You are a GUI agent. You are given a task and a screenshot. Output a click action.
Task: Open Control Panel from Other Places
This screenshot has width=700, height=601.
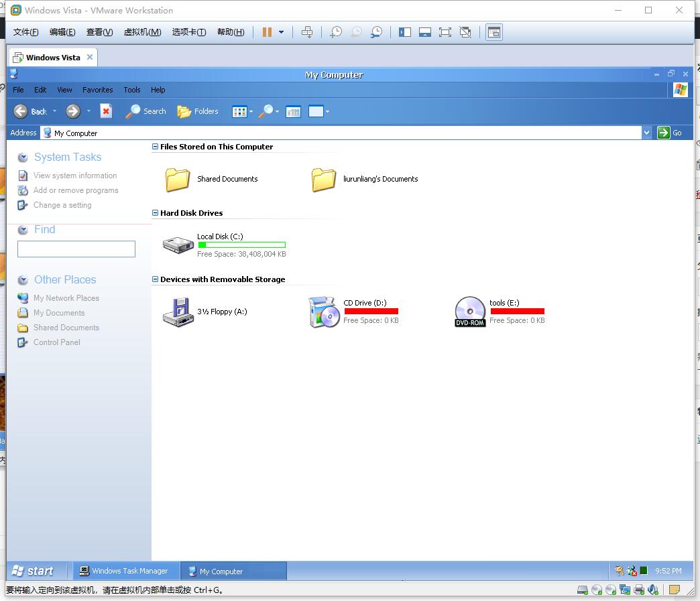click(57, 342)
